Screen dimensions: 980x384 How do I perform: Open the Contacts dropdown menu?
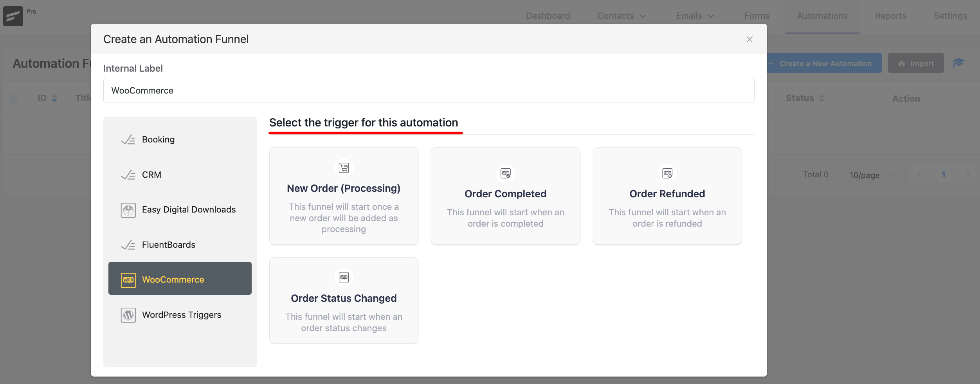tap(621, 16)
